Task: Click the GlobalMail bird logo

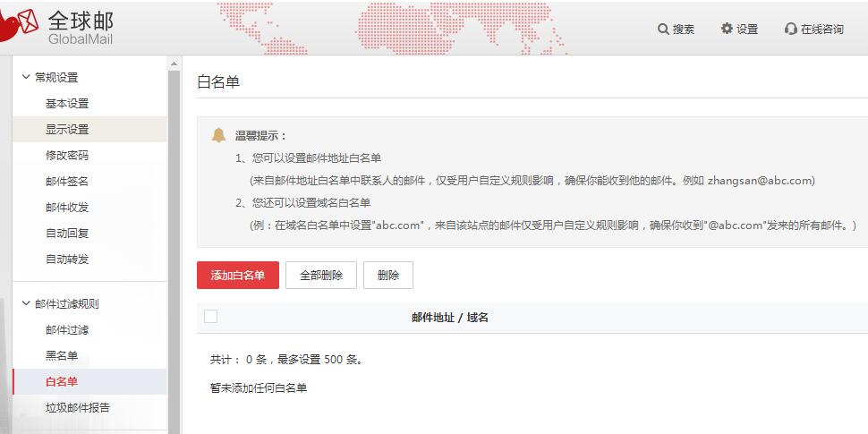Action: tap(20, 25)
